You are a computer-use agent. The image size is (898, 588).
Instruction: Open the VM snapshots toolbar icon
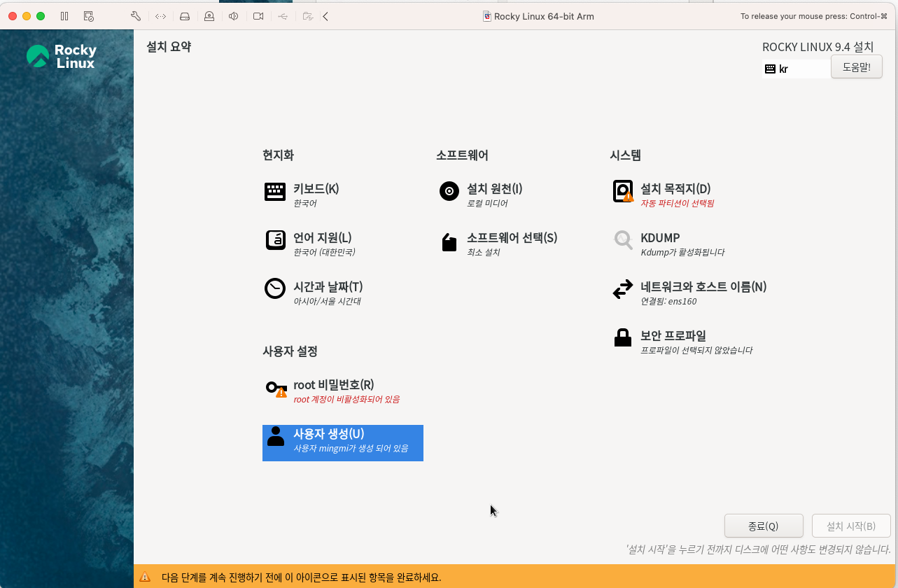(88, 16)
